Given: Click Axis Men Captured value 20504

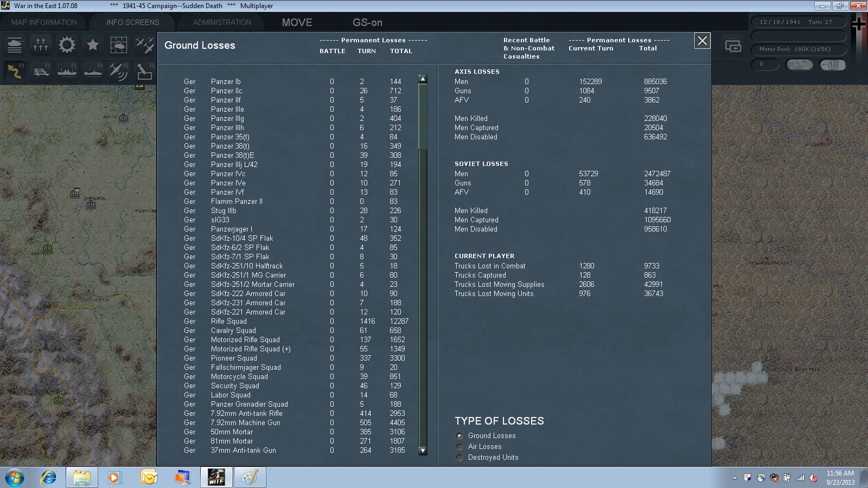Looking at the screenshot, I should pos(653,127).
